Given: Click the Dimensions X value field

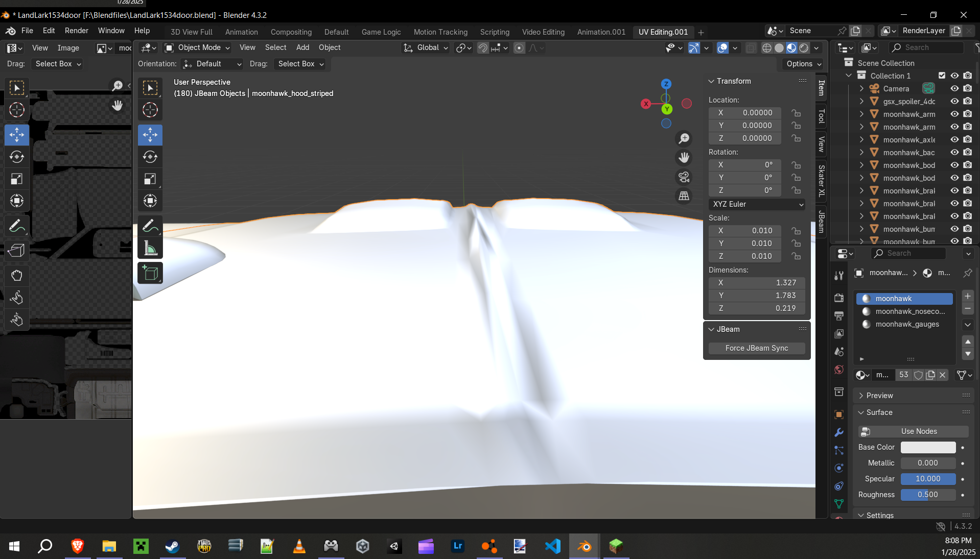Looking at the screenshot, I should click(x=757, y=283).
